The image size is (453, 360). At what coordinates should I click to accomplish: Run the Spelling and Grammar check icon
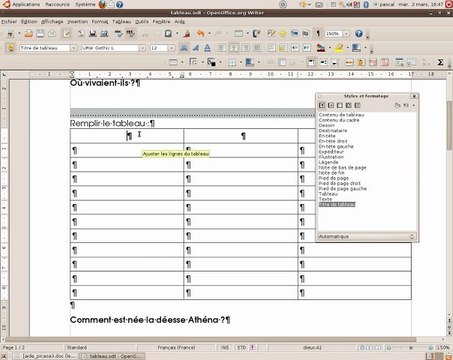tap(119, 33)
